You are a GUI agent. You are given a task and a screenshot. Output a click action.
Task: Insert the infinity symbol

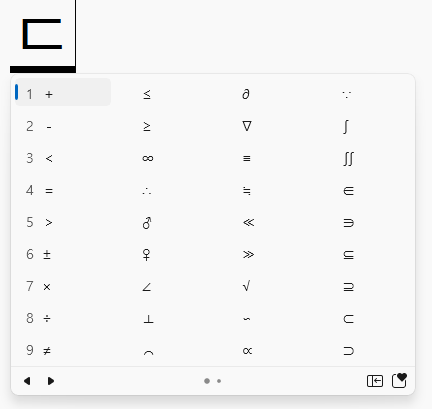[x=148, y=158]
